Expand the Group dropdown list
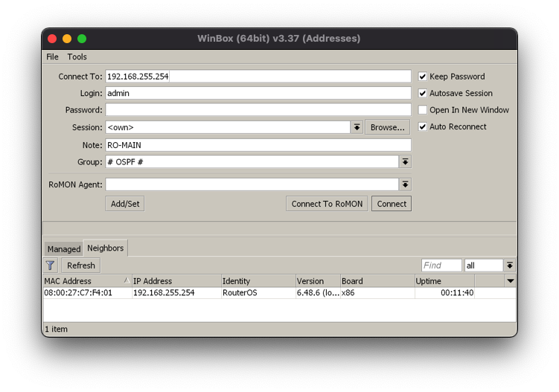The image size is (559, 392). click(x=405, y=162)
